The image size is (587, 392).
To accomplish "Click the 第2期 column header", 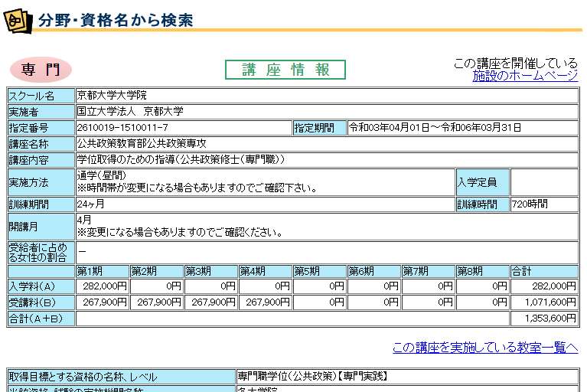I will coord(156,272).
